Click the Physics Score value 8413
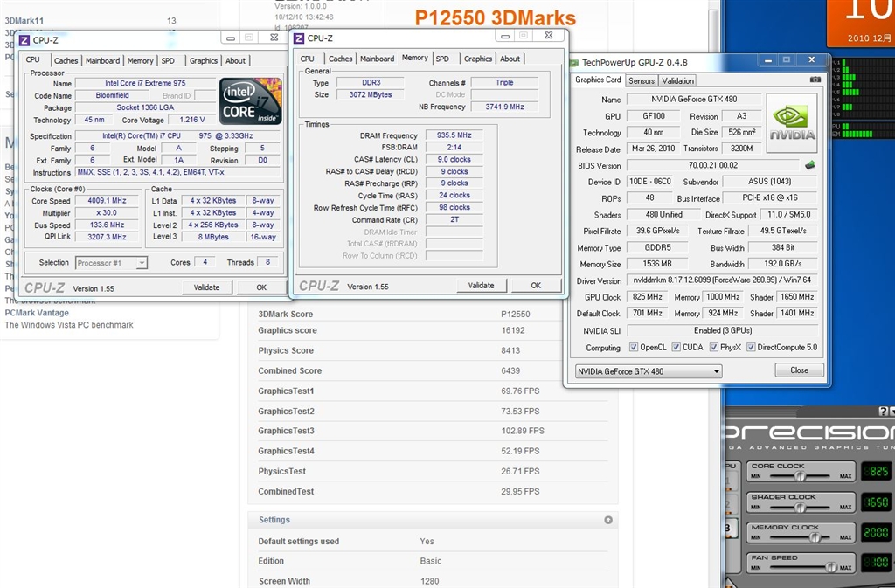This screenshot has height=588, width=895. click(510, 350)
